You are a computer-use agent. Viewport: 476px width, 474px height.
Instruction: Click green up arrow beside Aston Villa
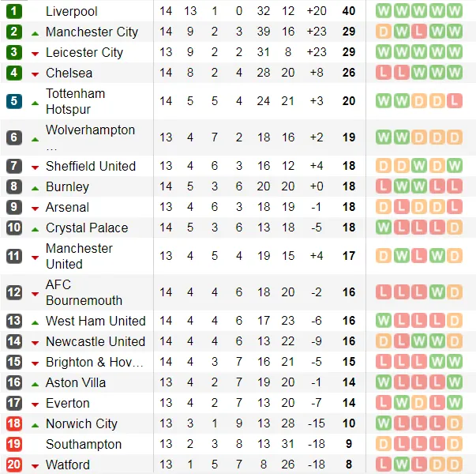35,384
